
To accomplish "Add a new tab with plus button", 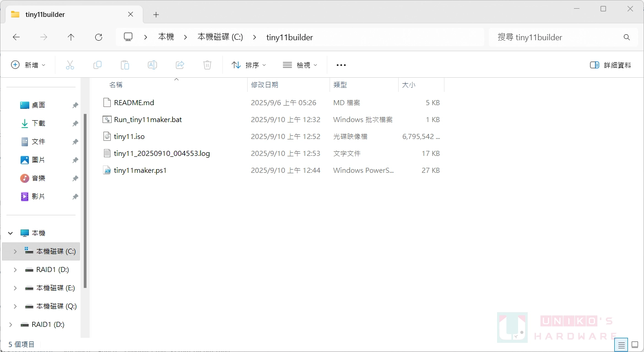I will click(156, 15).
